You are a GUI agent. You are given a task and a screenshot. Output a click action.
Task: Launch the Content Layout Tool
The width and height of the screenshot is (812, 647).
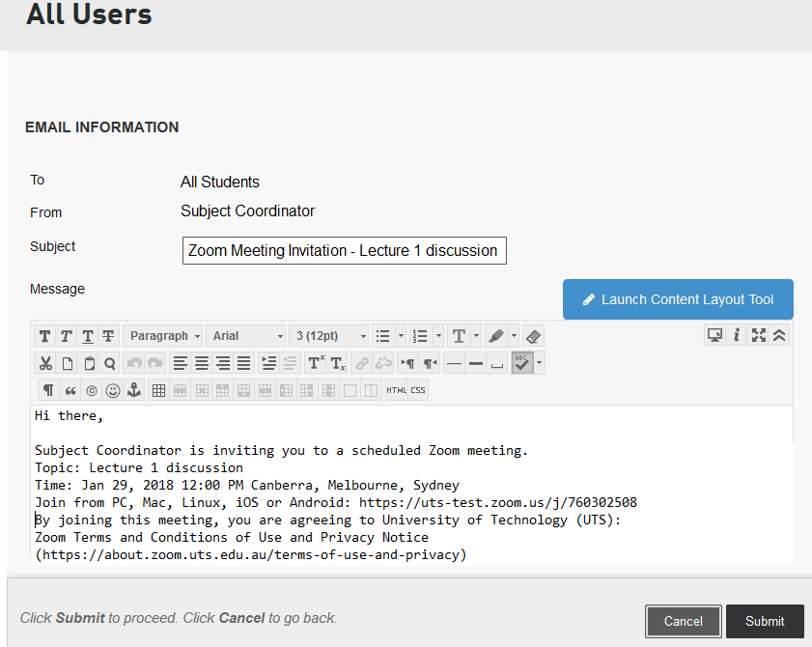click(678, 299)
